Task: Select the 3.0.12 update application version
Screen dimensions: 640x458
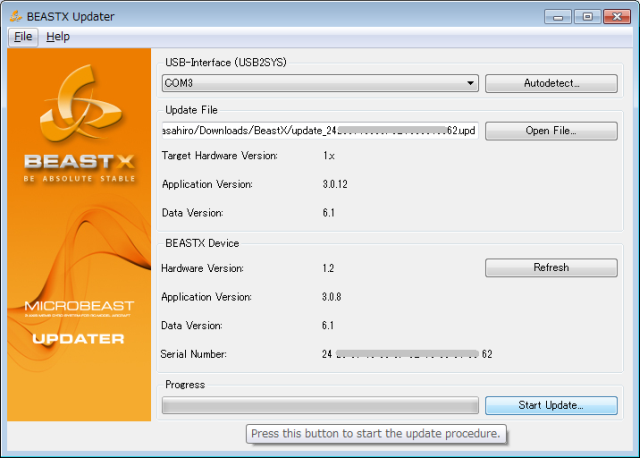Action: [336, 184]
